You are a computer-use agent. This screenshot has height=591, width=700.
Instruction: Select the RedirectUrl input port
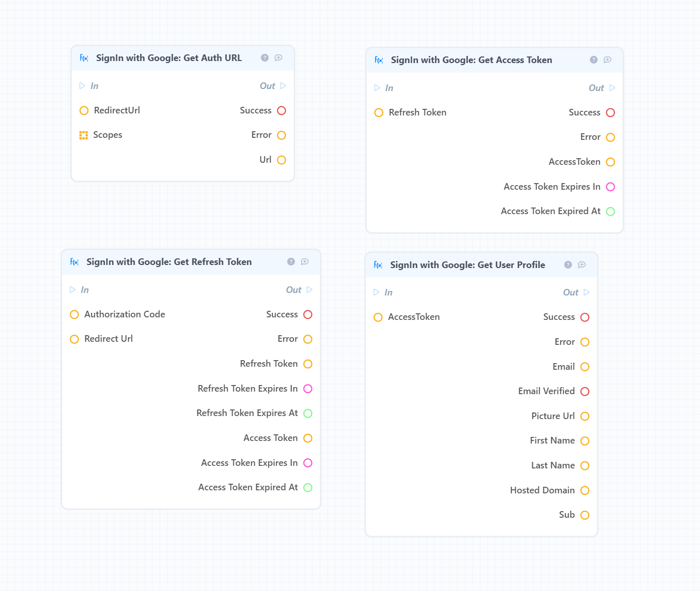[x=84, y=110]
